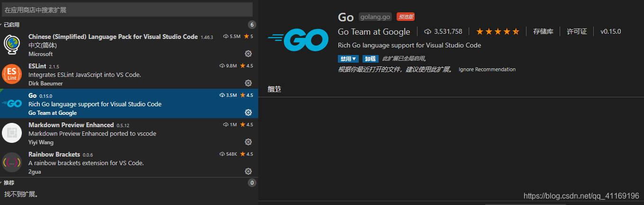Open manage gear for Chinese Language Pack

pyautogui.click(x=248, y=54)
